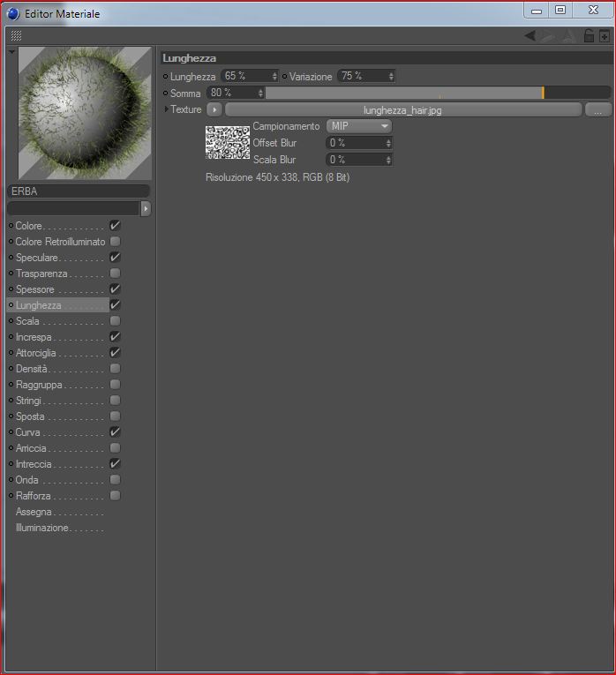Click the lock element padlock icon
616x675 pixels.
(589, 35)
